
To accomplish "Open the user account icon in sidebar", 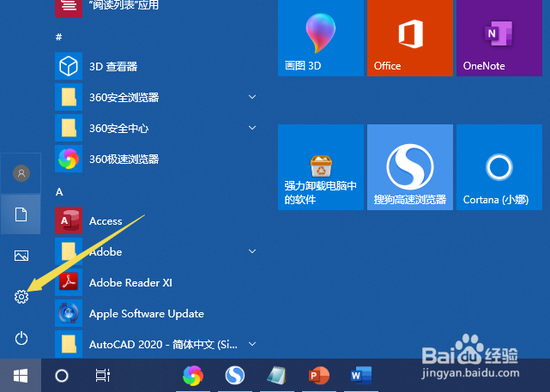I will (21, 173).
